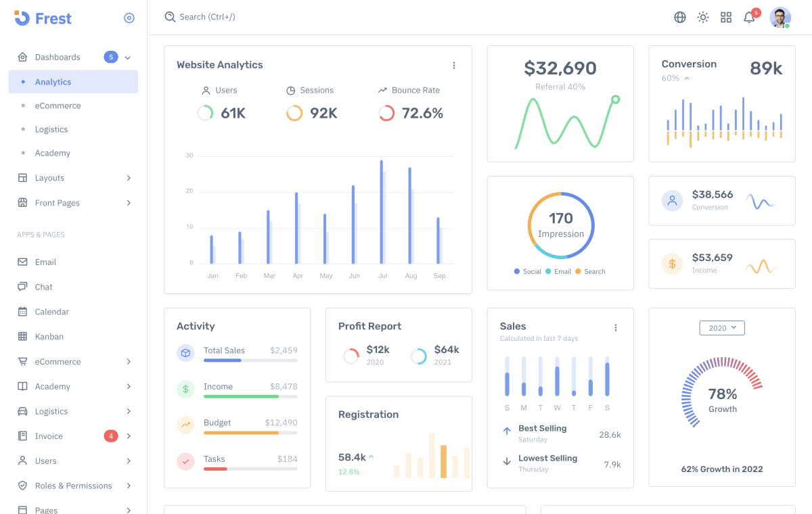Toggle Search legend in Impression chart

pos(590,272)
